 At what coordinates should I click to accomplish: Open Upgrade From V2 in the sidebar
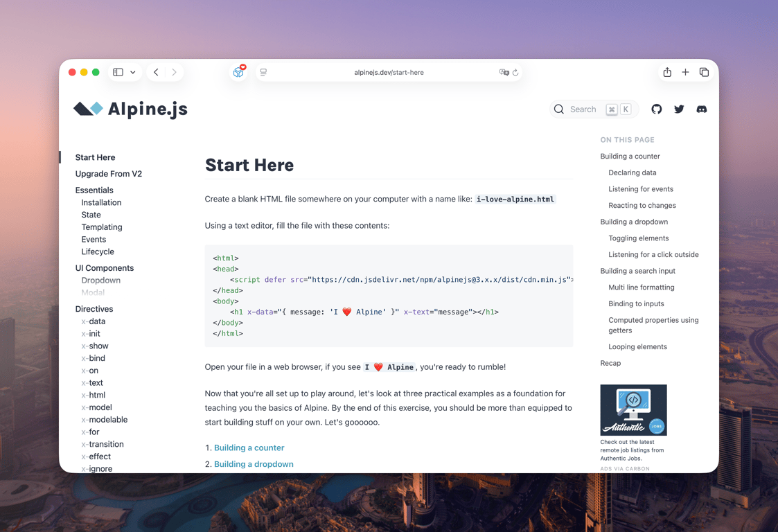(109, 174)
